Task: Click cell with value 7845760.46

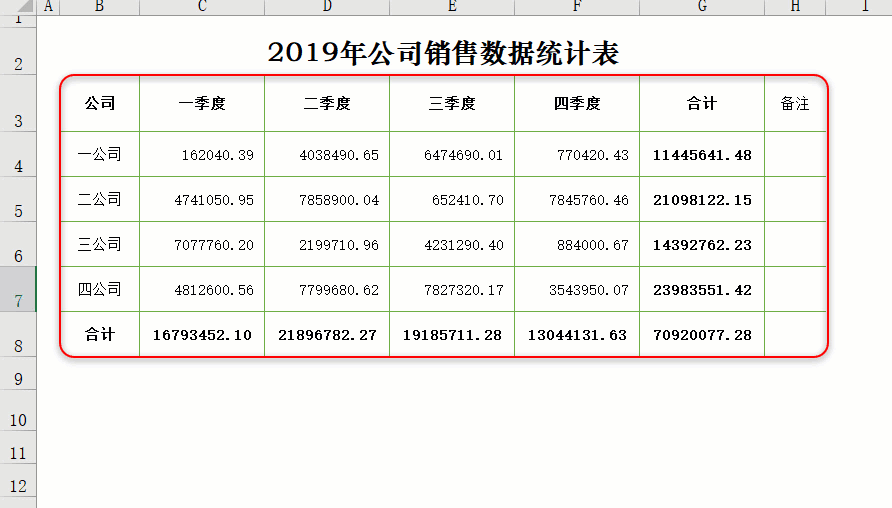Action: [x=577, y=199]
